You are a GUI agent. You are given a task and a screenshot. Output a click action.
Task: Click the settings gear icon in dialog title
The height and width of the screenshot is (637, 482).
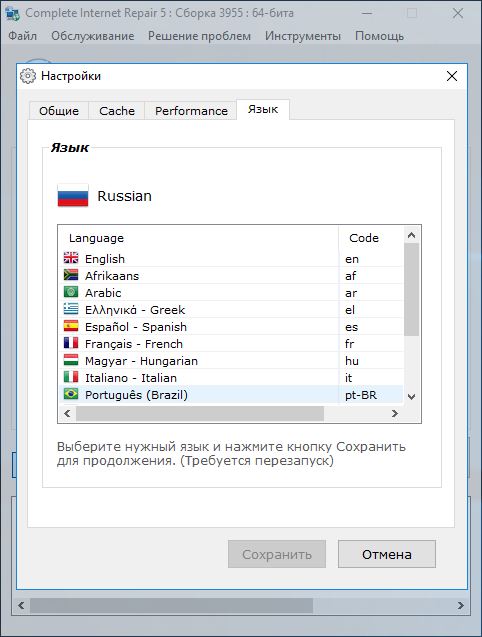28,76
